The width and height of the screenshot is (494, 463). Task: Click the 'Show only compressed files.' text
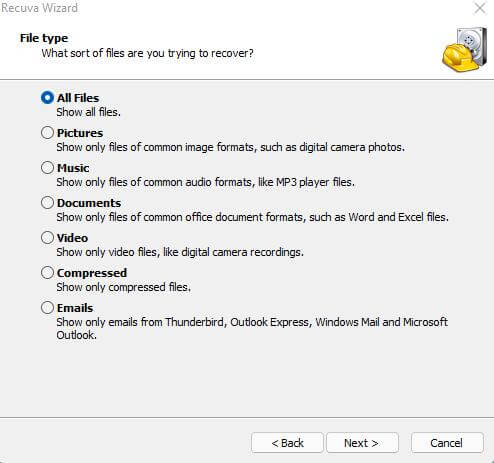coord(123,287)
